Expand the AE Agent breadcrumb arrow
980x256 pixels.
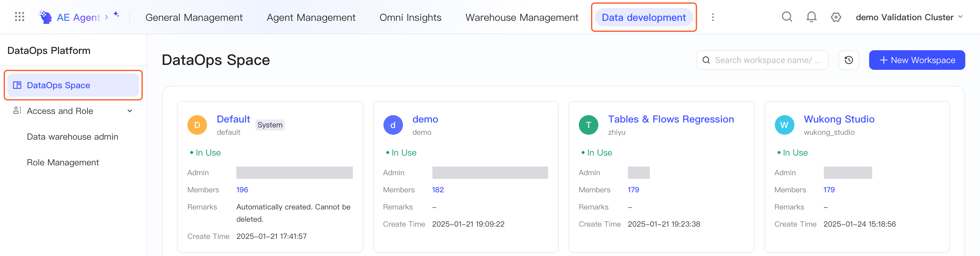(x=107, y=17)
